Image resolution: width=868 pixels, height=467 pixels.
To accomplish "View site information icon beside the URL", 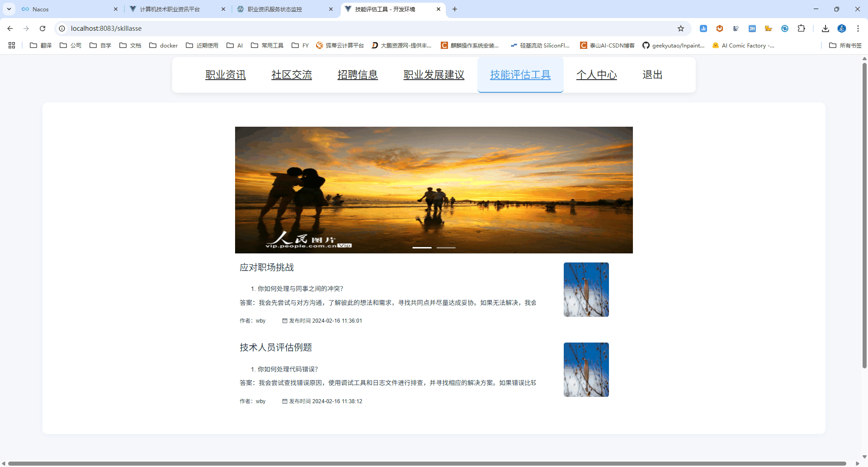I will [x=62, y=29].
